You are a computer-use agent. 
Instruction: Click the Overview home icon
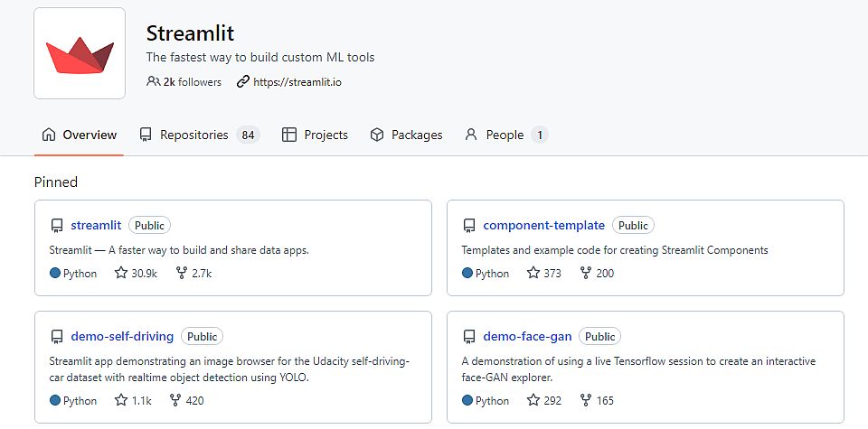(x=49, y=135)
